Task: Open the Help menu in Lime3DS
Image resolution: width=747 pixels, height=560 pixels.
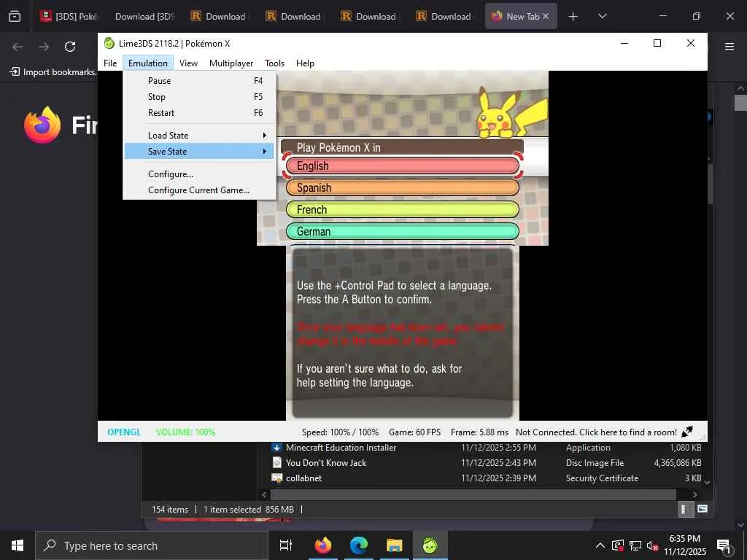Action: tap(305, 63)
